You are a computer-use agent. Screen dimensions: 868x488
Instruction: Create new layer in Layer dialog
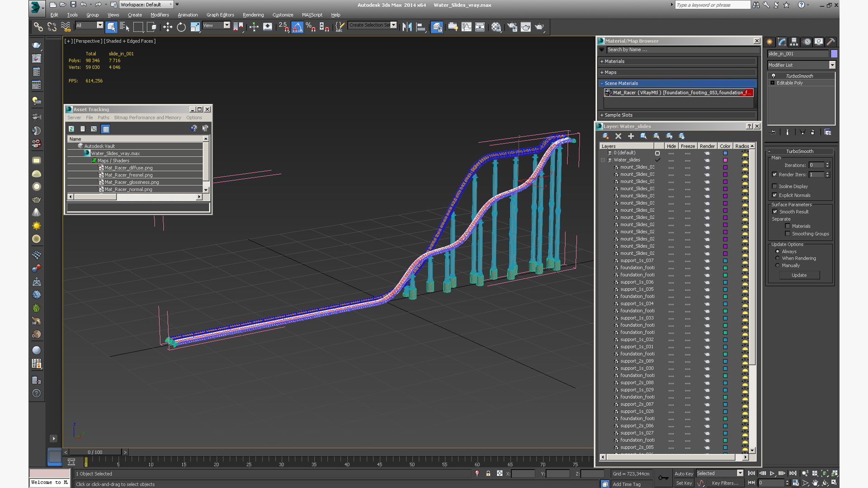(605, 136)
